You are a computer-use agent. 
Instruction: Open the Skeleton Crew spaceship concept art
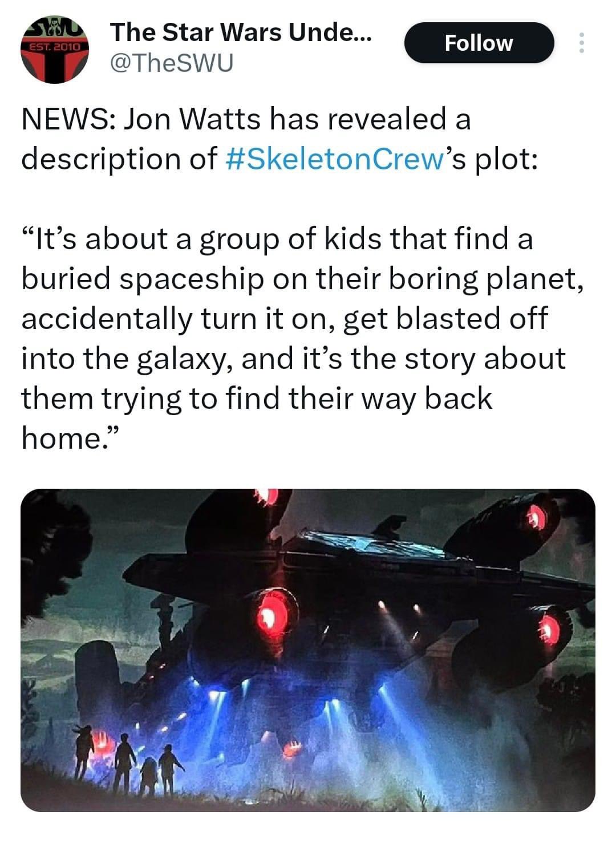coord(308,650)
